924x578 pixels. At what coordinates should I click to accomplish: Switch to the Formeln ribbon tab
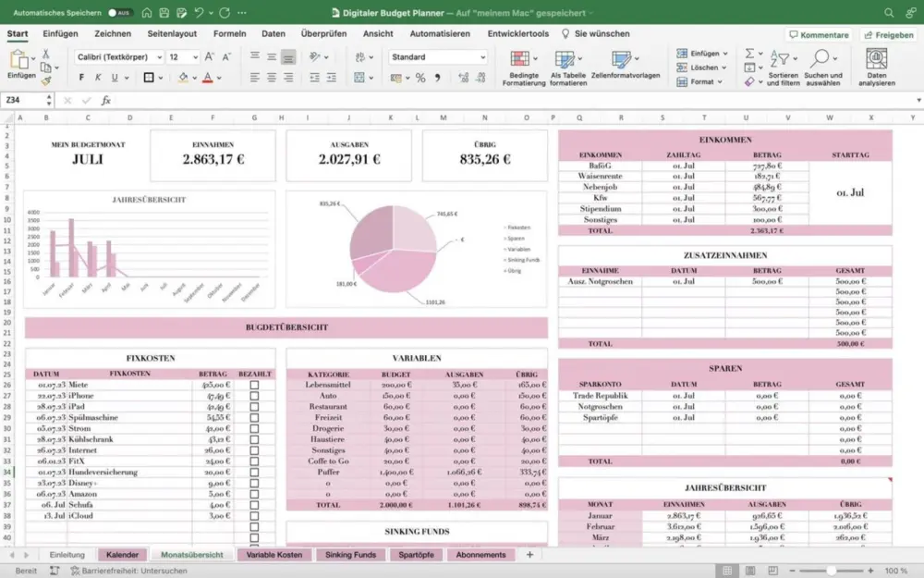[x=229, y=33]
